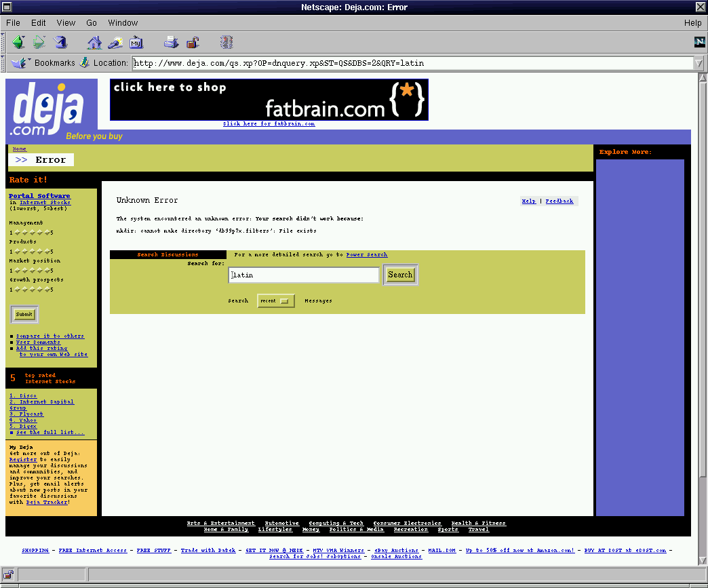Viewport: 708px width, 588px height.
Task: Open My Netscape toolbar icon
Action: (136, 42)
